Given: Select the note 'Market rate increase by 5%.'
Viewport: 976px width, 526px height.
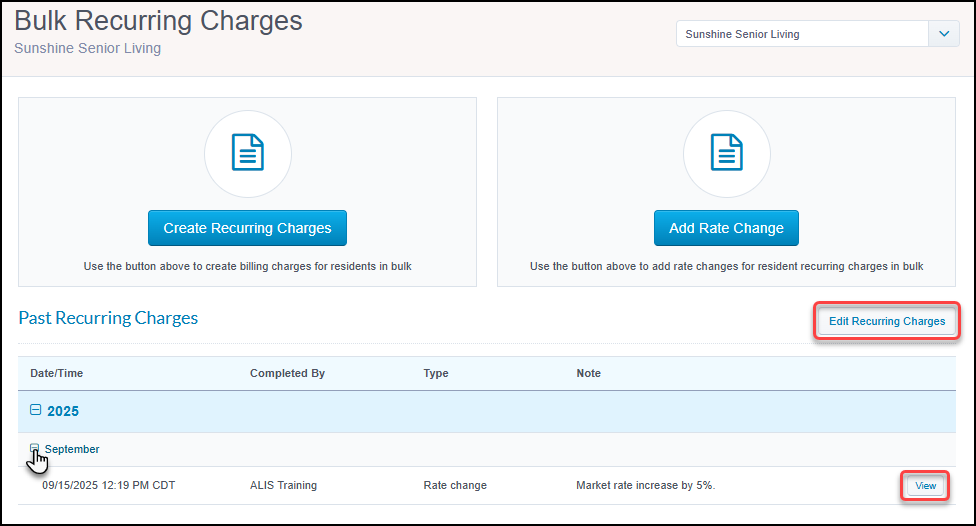Looking at the screenshot, I should (x=645, y=485).
